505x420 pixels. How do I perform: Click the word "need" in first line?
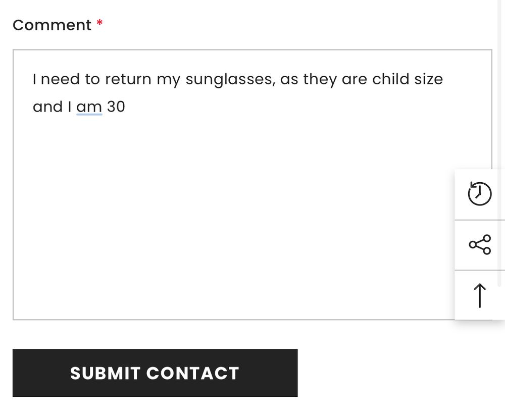[x=60, y=79]
